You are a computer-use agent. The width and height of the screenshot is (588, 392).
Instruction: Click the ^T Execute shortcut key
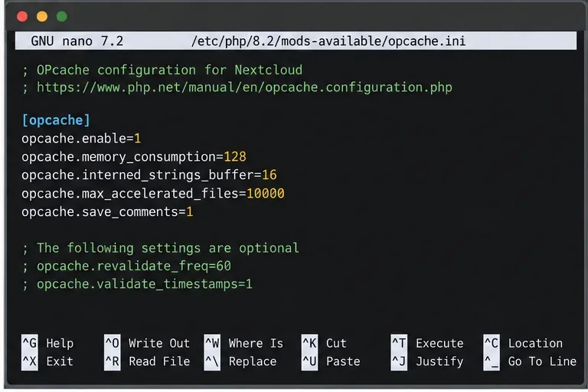point(399,343)
